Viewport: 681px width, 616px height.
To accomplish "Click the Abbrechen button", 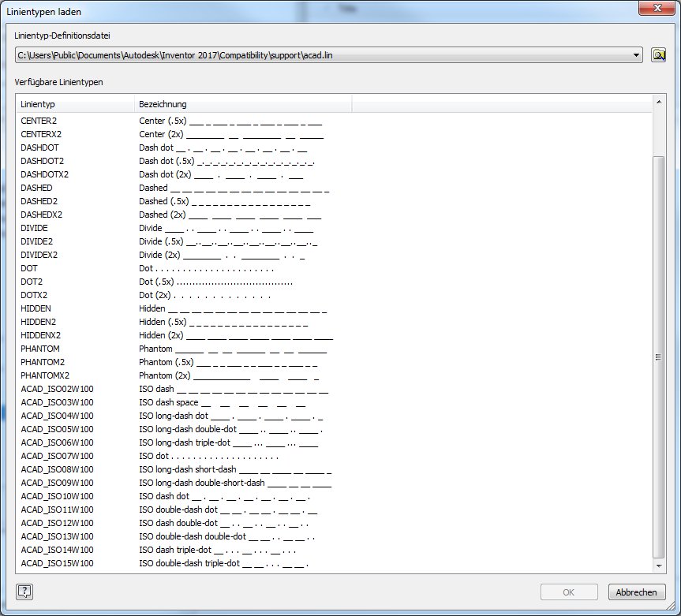I will (x=636, y=592).
